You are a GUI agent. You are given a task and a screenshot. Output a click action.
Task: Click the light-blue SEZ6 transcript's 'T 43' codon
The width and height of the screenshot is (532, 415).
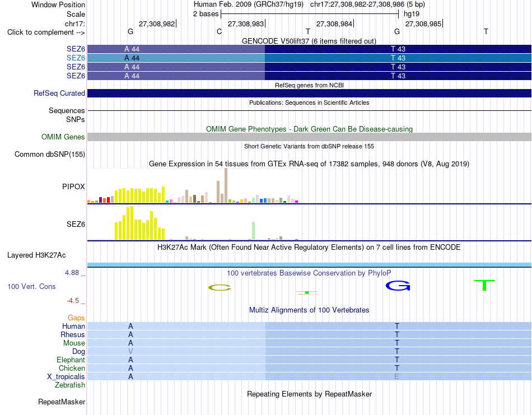(398, 58)
